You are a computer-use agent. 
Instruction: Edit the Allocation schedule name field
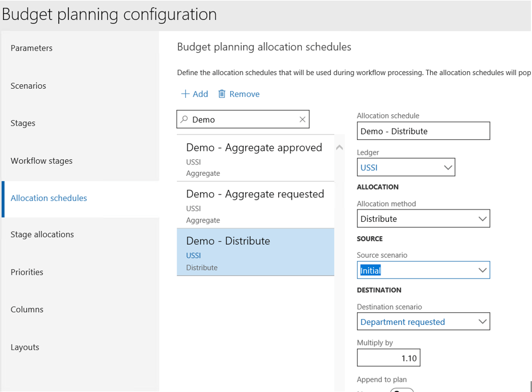click(x=423, y=131)
